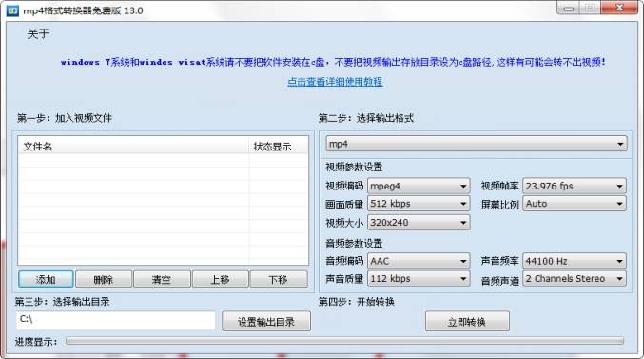Click the 状态显示 column header
This screenshot has width=644, height=359.
pos(278,146)
